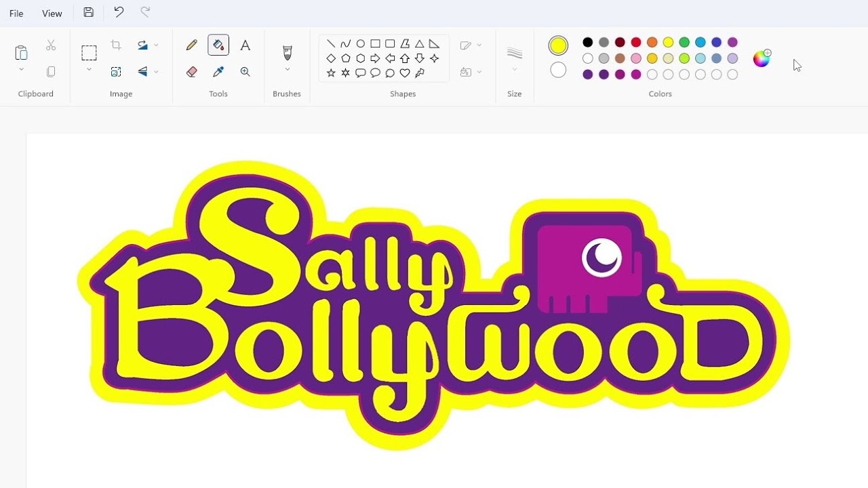Pick the Lightning bolt shape

[x=420, y=73]
